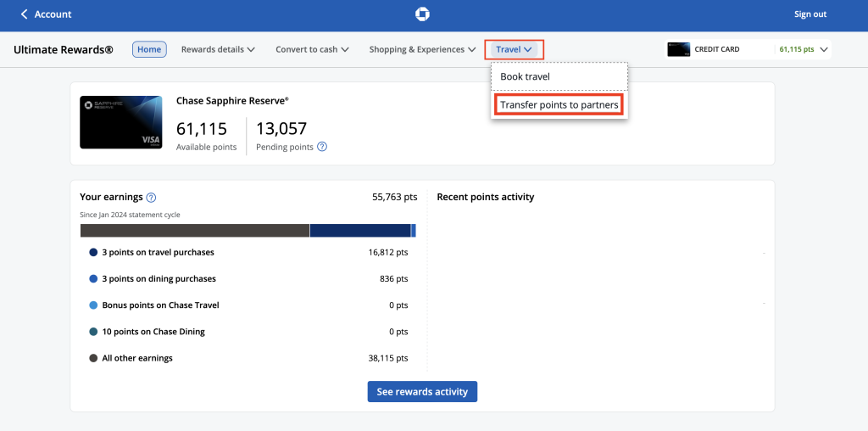
Task: Click the Recent points activity heading
Action: tap(486, 197)
